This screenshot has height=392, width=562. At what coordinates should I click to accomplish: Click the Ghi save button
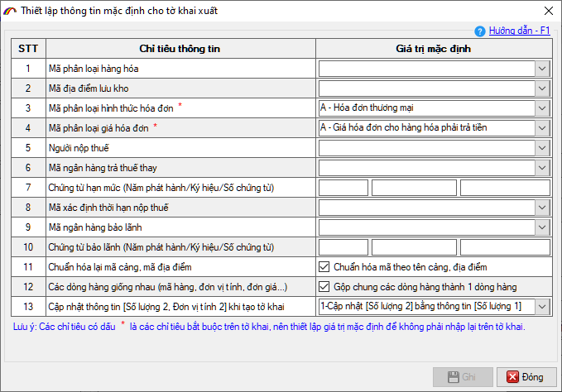462,376
